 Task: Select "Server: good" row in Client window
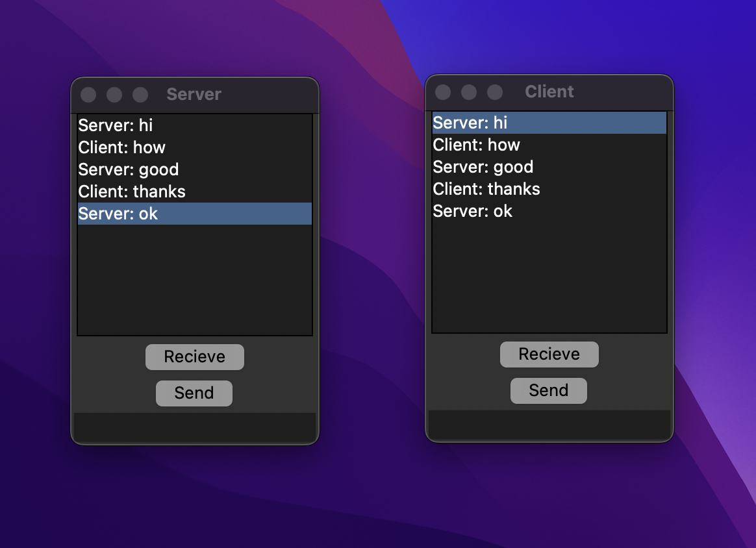pyautogui.click(x=549, y=167)
